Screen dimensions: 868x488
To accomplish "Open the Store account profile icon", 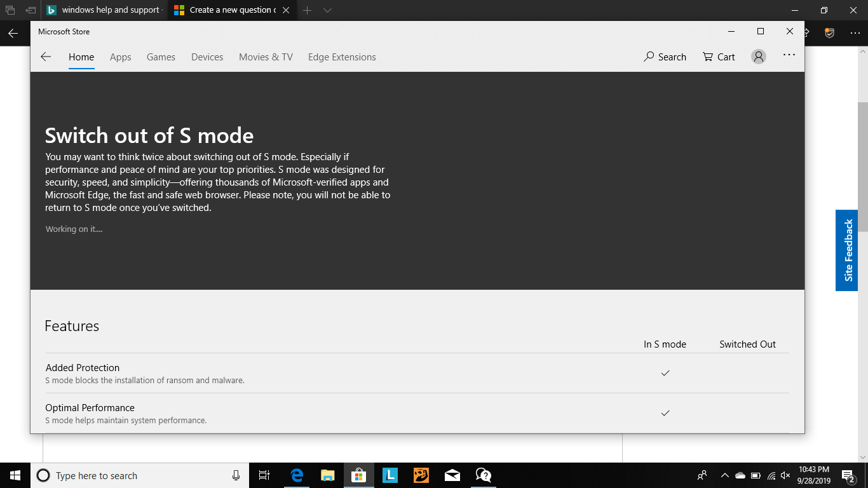I will tap(759, 57).
